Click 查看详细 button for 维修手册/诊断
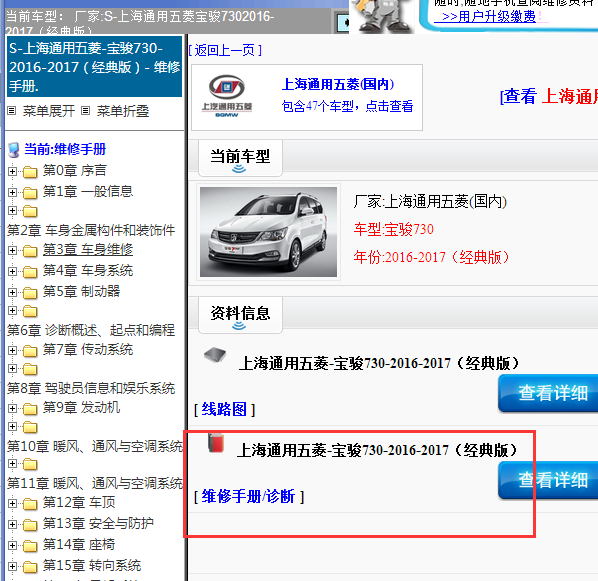This screenshot has width=598, height=581. [x=548, y=480]
